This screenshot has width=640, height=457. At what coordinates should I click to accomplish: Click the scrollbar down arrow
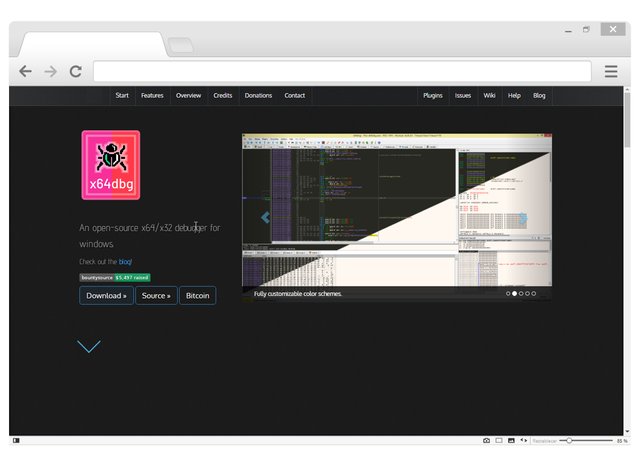pos(627,431)
